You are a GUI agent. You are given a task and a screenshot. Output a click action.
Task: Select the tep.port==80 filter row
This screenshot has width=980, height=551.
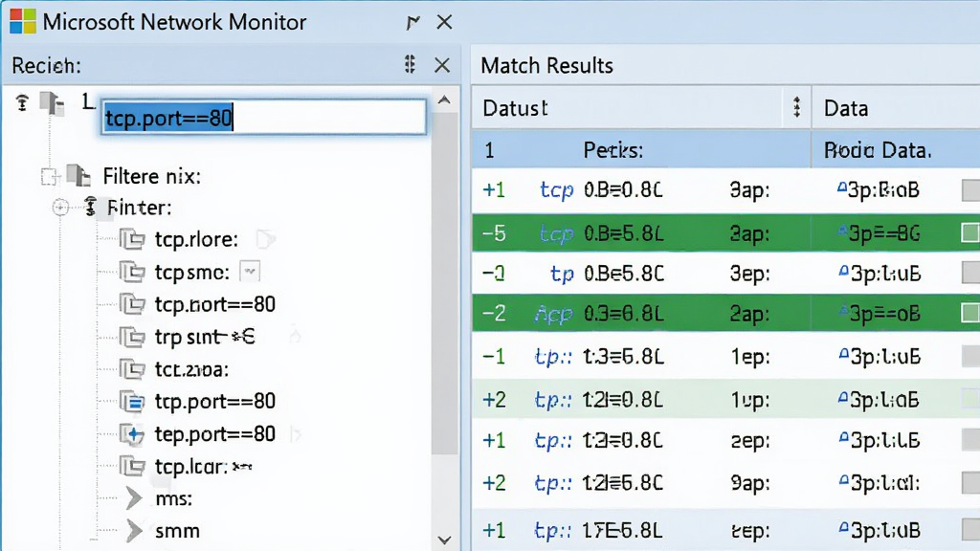(x=215, y=433)
